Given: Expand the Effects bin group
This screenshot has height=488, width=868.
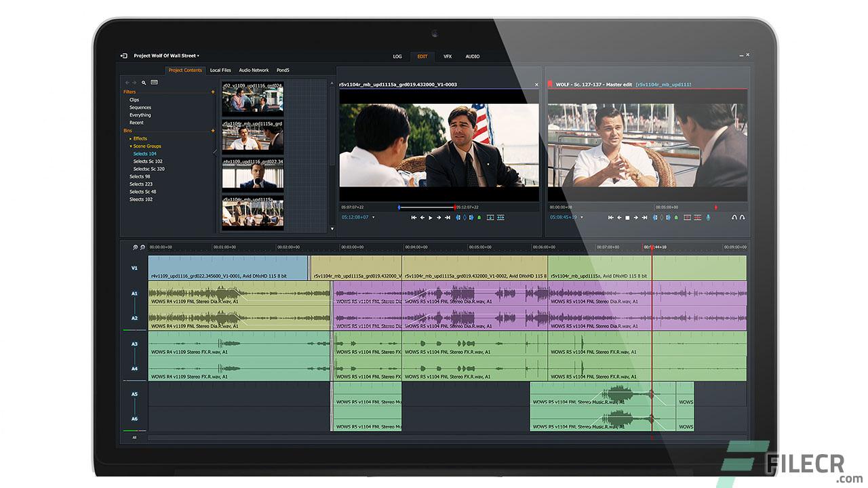Looking at the screenshot, I should [131, 138].
